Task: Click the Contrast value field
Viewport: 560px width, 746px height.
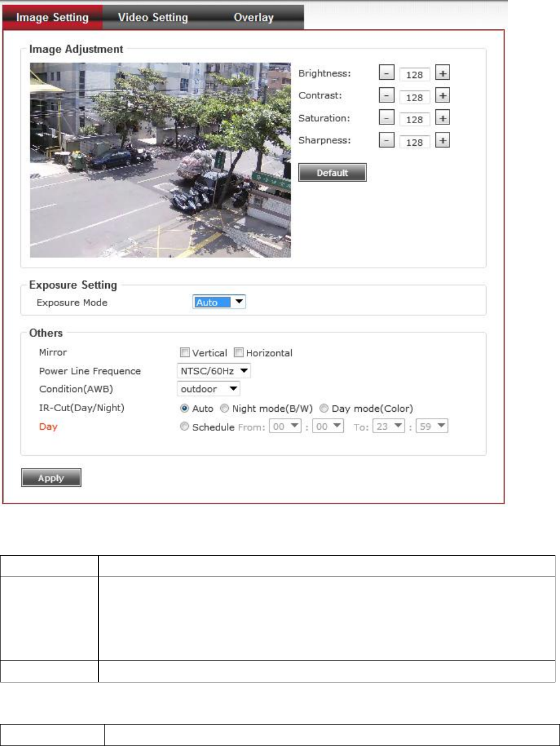Action: (x=414, y=97)
